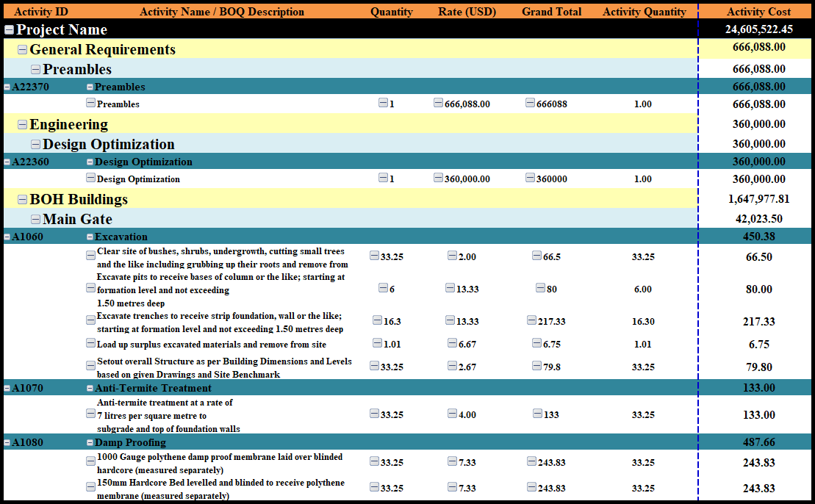Toggle minus icon beside Excavation activity name
This screenshot has height=504, width=815.
[x=90, y=237]
